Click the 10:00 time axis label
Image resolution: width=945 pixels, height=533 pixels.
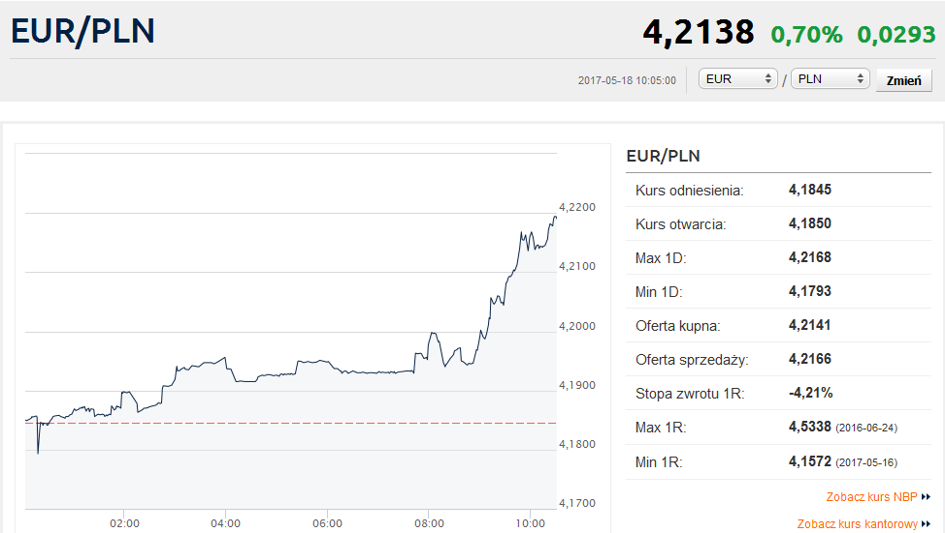pyautogui.click(x=531, y=523)
